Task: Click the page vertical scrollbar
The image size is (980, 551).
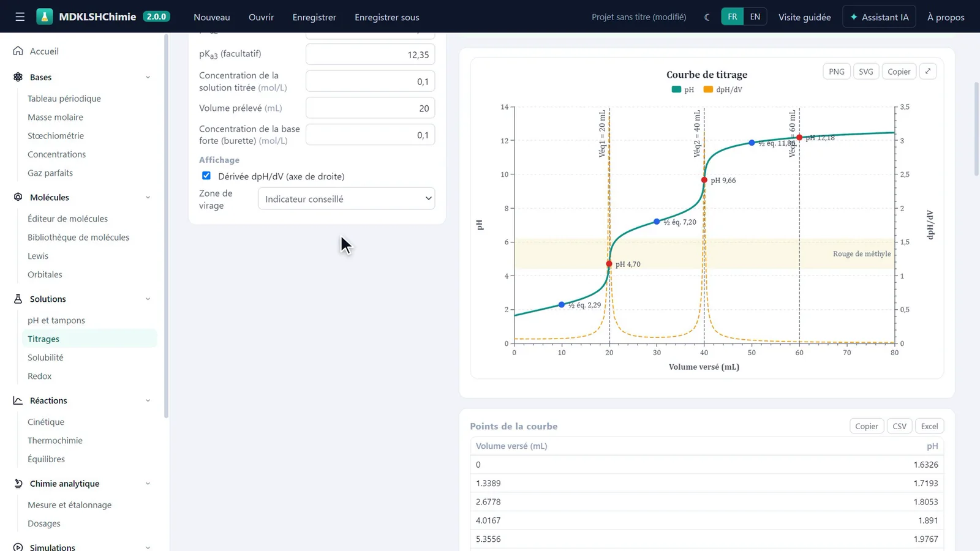Action: (x=976, y=129)
